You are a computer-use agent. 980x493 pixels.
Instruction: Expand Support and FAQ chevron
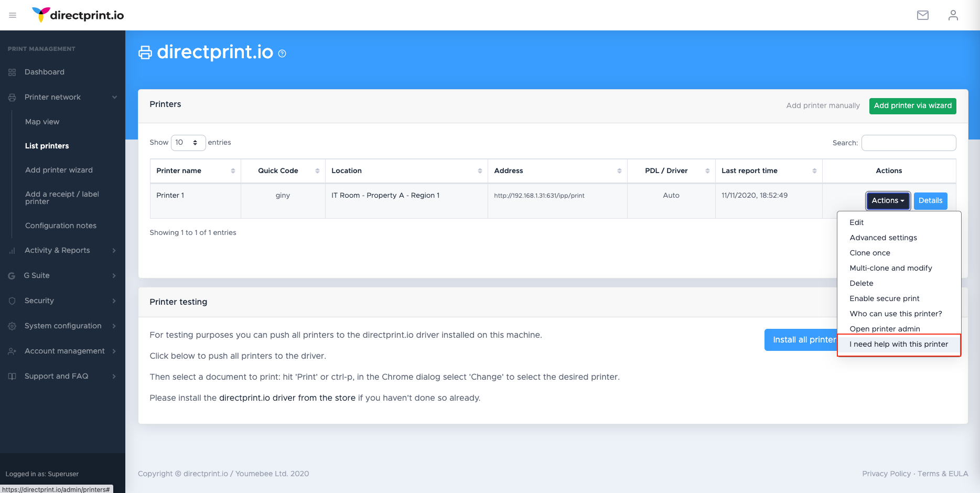click(114, 376)
